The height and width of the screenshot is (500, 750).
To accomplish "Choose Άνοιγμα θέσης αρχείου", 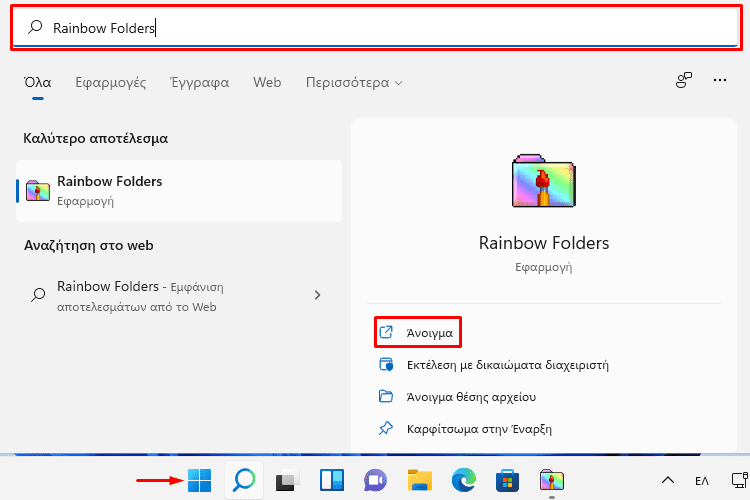I will tap(457, 397).
